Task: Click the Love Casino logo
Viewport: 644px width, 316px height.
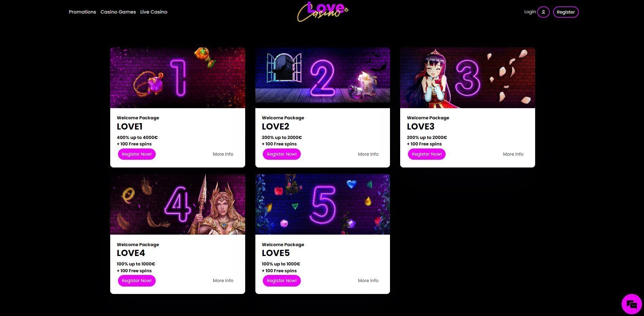Action: pos(323,12)
